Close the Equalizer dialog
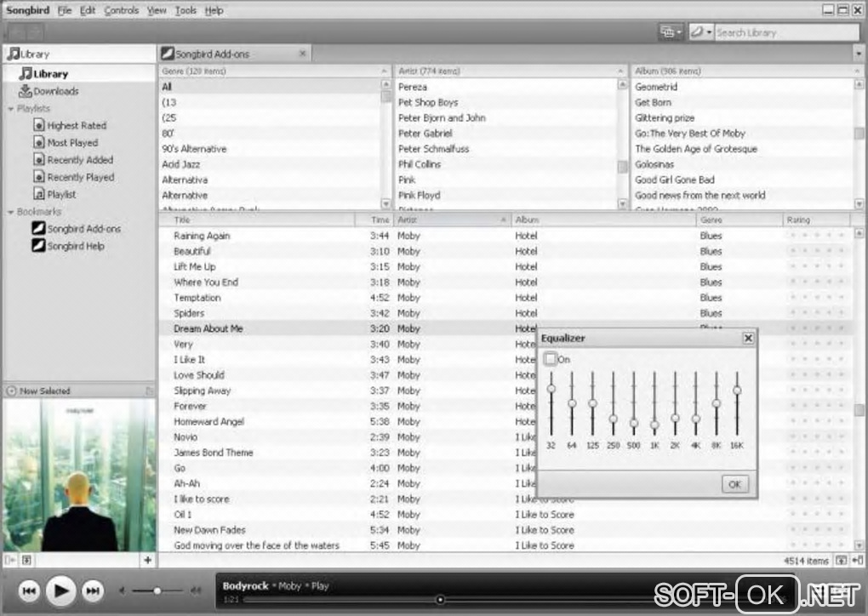The image size is (868, 616). [x=748, y=338]
